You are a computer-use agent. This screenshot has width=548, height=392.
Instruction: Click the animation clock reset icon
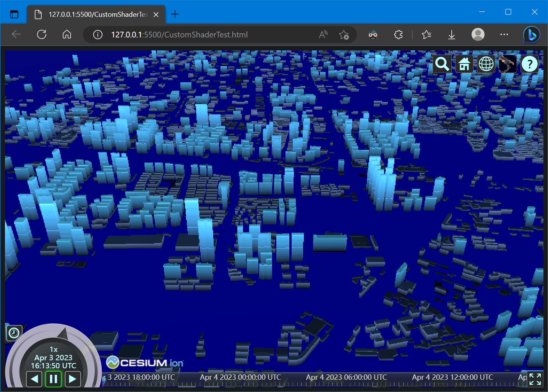coord(14,333)
